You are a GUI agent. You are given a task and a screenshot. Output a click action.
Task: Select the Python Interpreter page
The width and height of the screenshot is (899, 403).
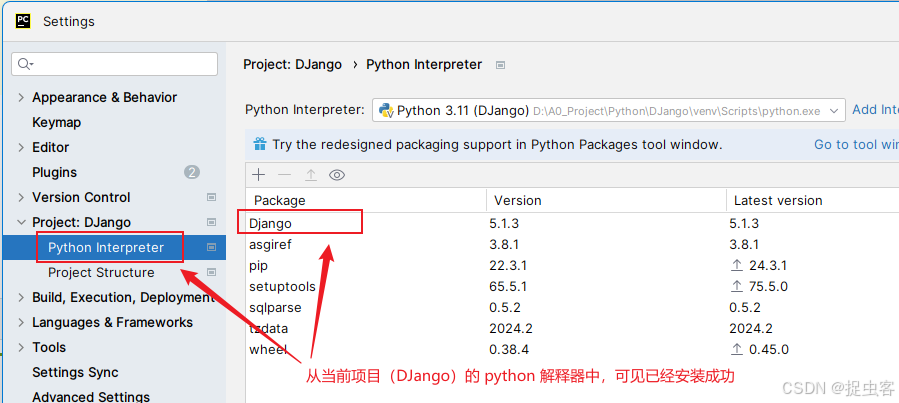tap(106, 247)
